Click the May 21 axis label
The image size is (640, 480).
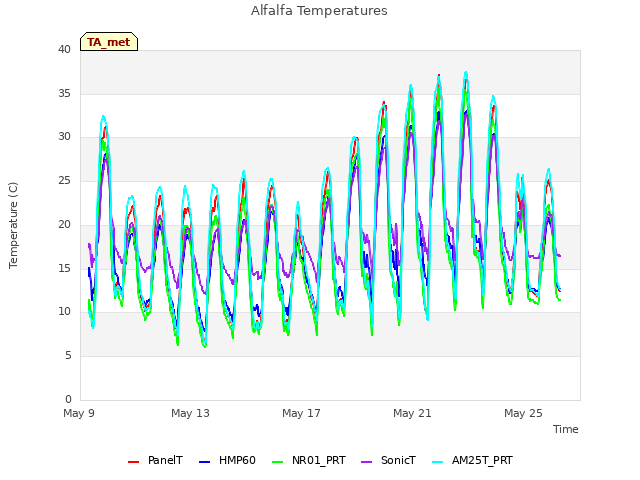412,413
